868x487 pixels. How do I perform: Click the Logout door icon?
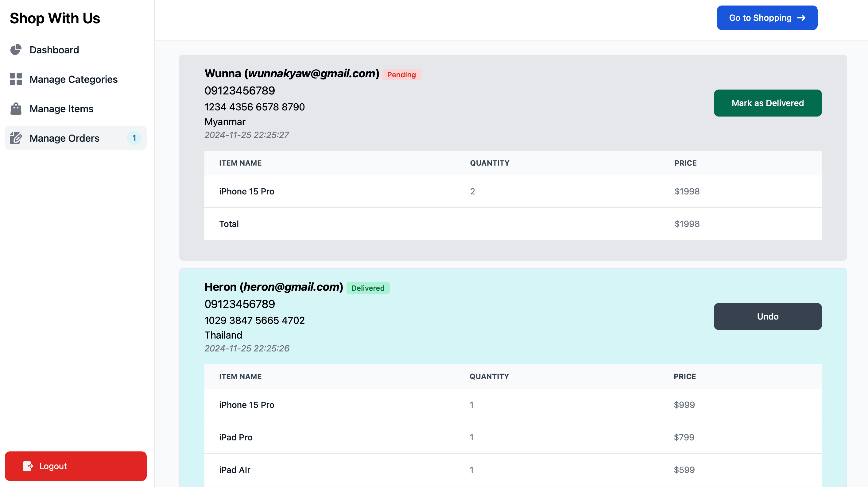coord(28,466)
